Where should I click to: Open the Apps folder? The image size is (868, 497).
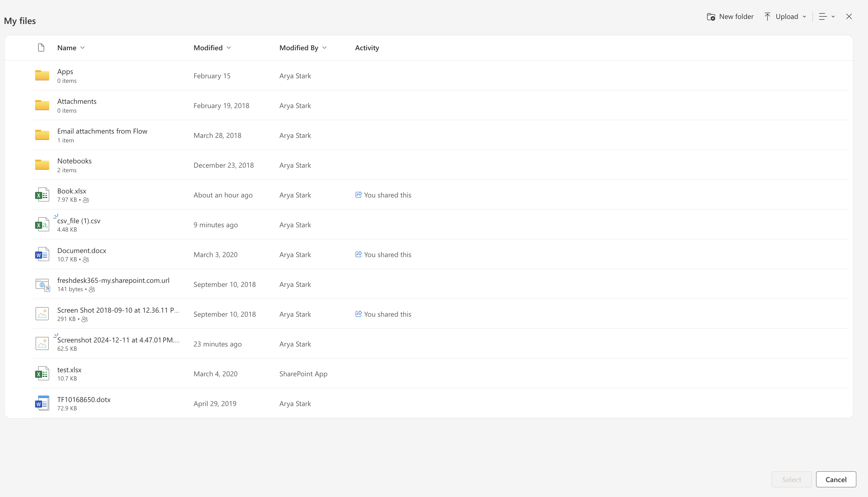coord(65,71)
